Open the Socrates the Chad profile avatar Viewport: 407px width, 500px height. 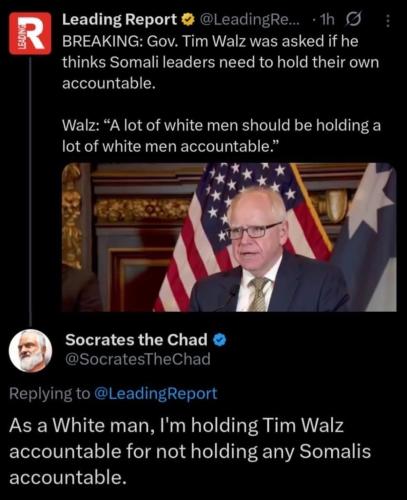30,351
